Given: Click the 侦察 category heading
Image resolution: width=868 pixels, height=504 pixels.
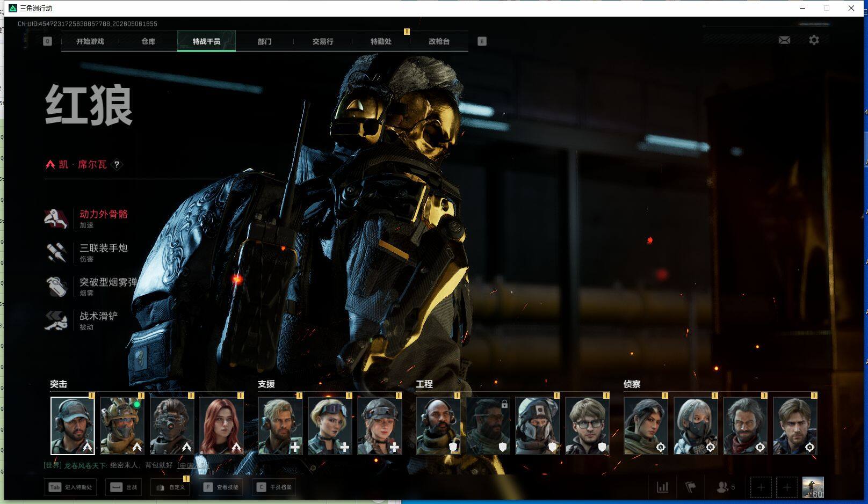Looking at the screenshot, I should 632,384.
